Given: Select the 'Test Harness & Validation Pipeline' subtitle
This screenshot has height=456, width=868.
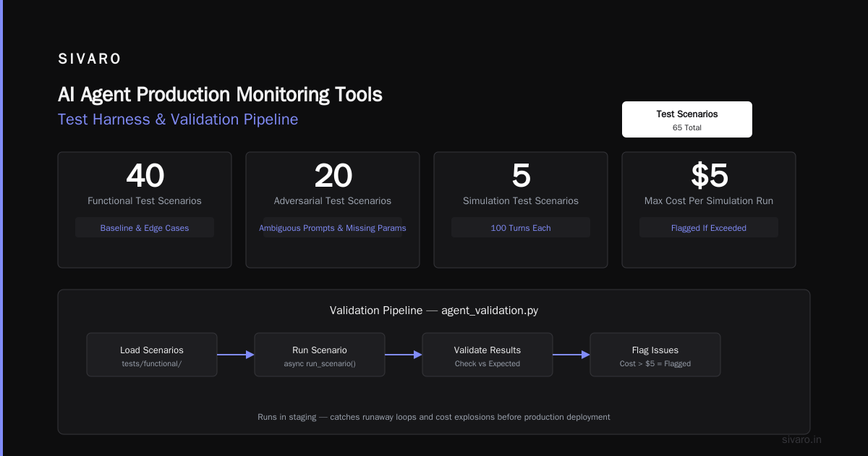Looking at the screenshot, I should click(178, 119).
